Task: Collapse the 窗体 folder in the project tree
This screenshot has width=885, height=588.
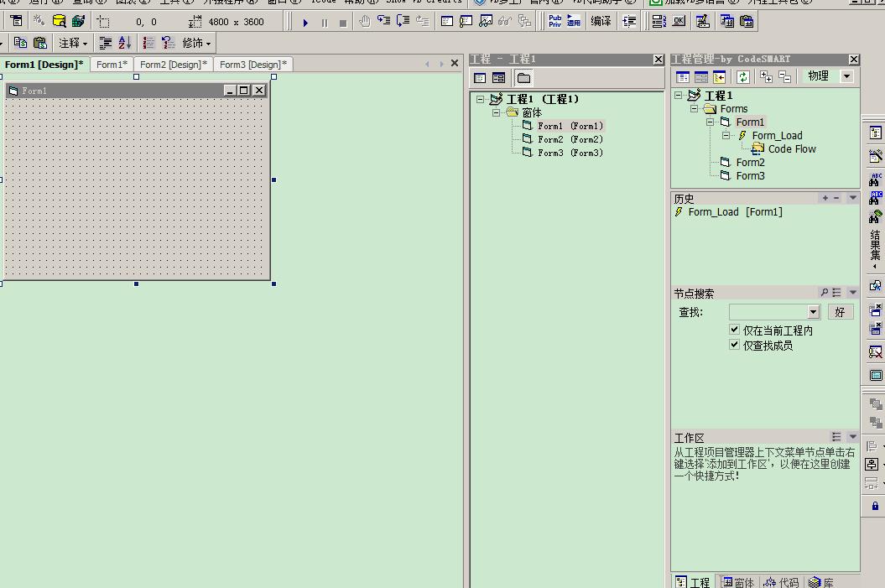Action: click(496, 112)
